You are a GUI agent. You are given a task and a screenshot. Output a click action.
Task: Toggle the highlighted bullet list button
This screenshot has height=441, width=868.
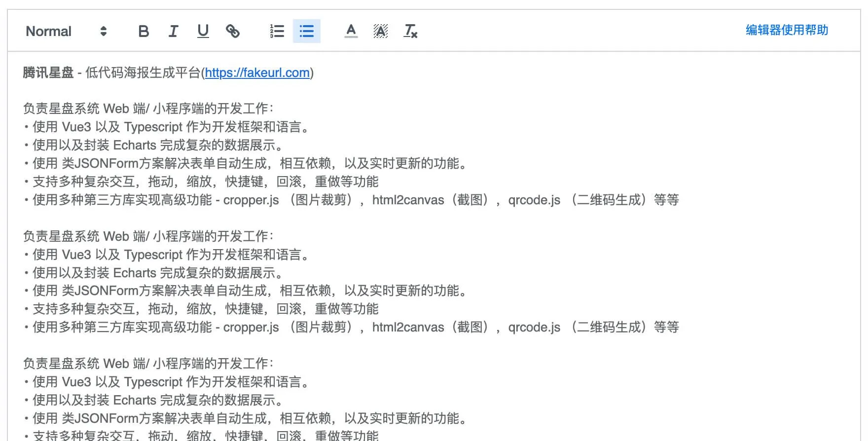click(307, 31)
